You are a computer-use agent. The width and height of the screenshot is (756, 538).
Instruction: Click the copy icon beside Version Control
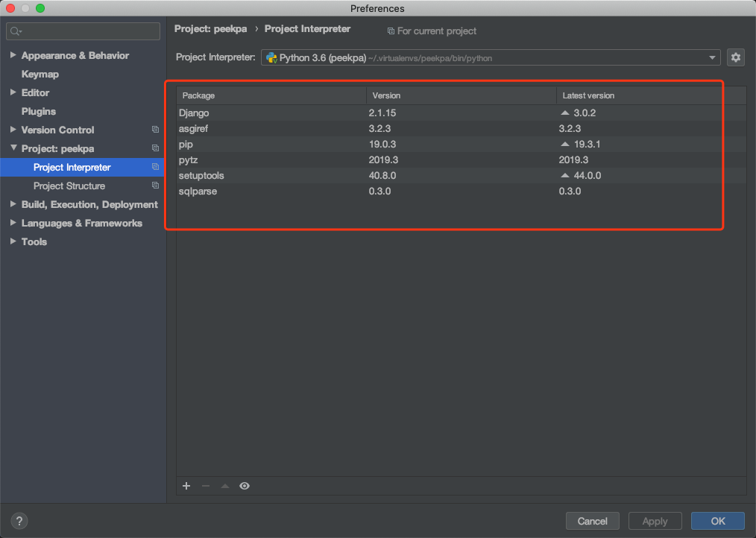(x=155, y=130)
